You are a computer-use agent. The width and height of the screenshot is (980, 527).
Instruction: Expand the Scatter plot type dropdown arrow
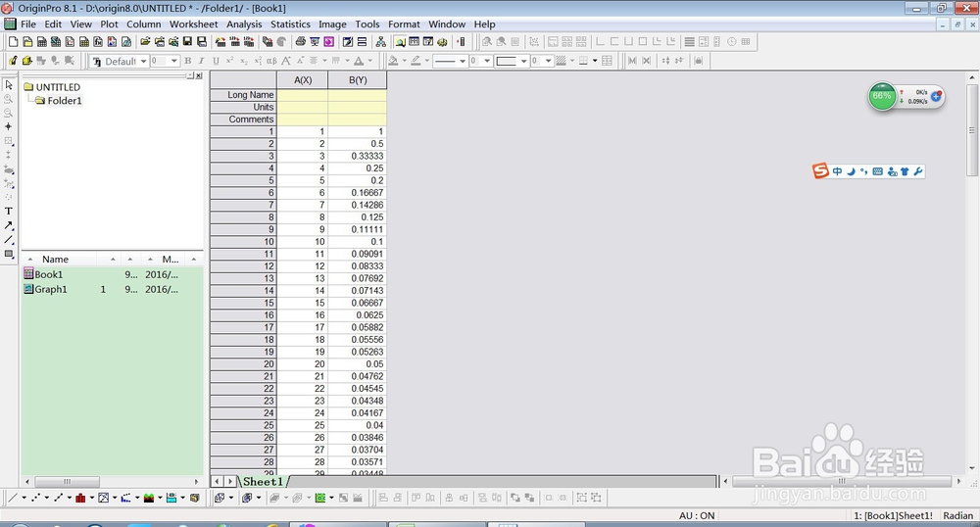(46, 498)
